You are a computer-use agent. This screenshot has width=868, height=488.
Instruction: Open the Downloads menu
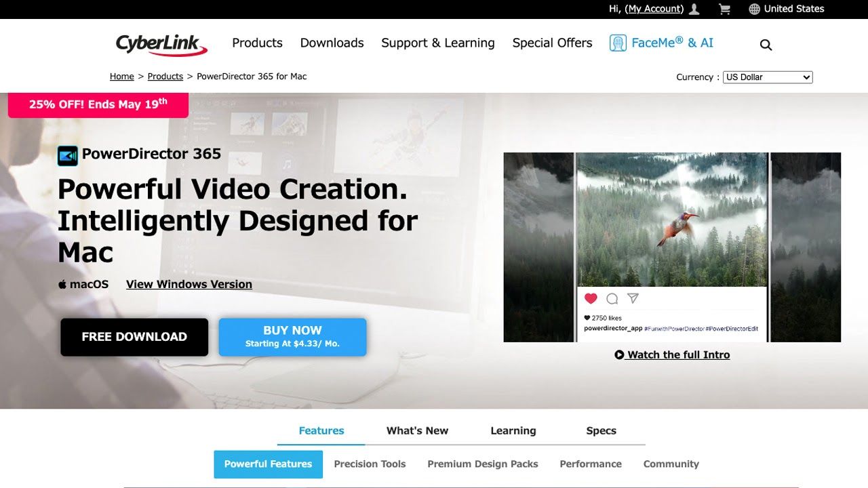[x=332, y=43]
